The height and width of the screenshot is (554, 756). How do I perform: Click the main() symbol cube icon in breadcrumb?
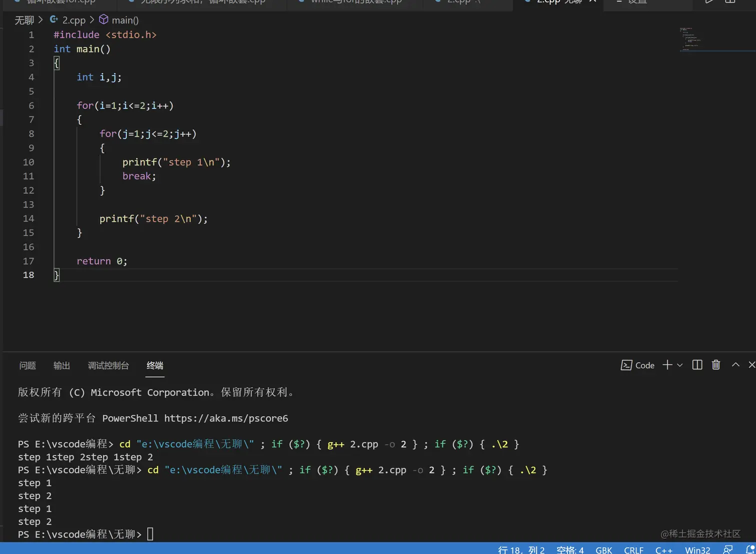tap(103, 19)
